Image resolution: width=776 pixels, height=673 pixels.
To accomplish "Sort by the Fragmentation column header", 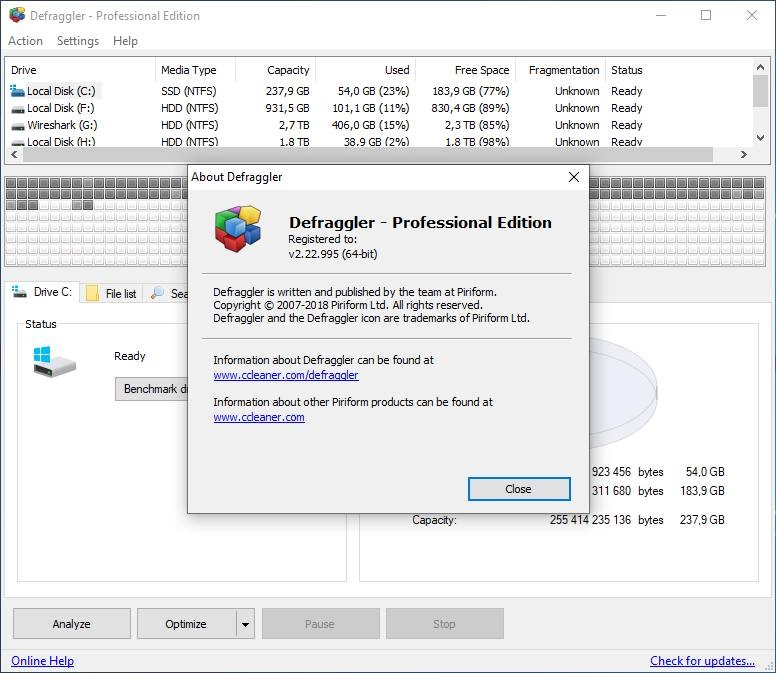I will pos(560,70).
